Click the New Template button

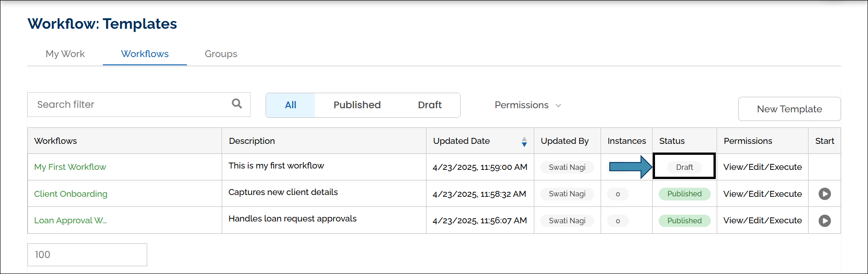[x=789, y=109]
